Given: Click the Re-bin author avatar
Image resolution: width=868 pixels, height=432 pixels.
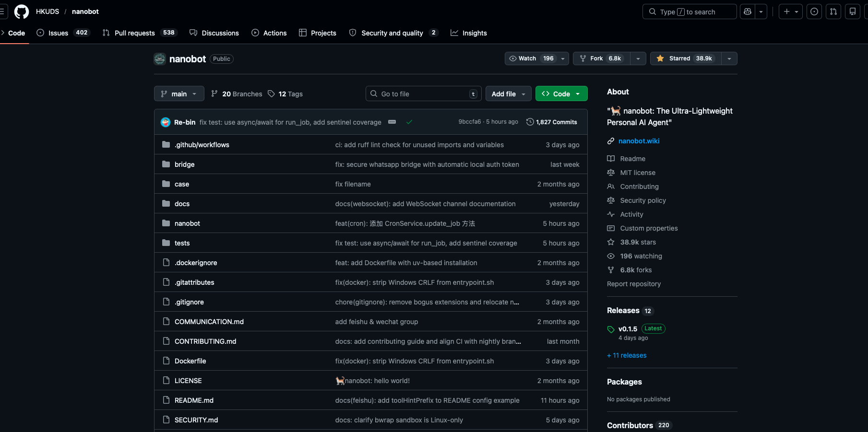Looking at the screenshot, I should click(x=166, y=122).
